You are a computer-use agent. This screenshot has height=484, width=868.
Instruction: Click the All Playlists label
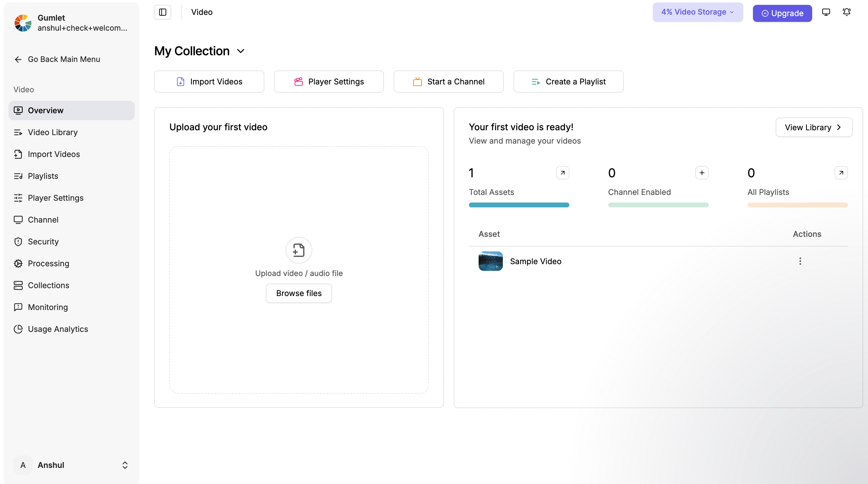[768, 192]
